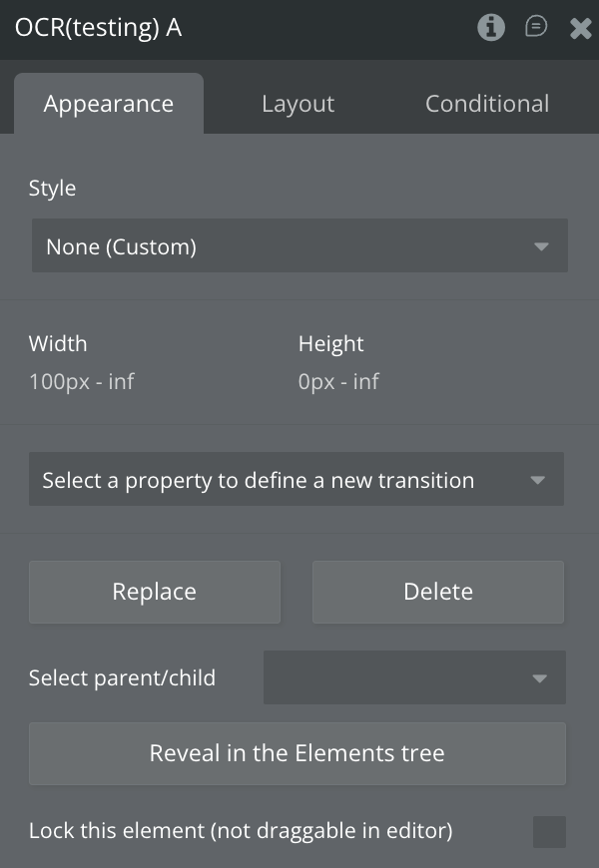Enable the Lock this element checkbox

click(549, 831)
